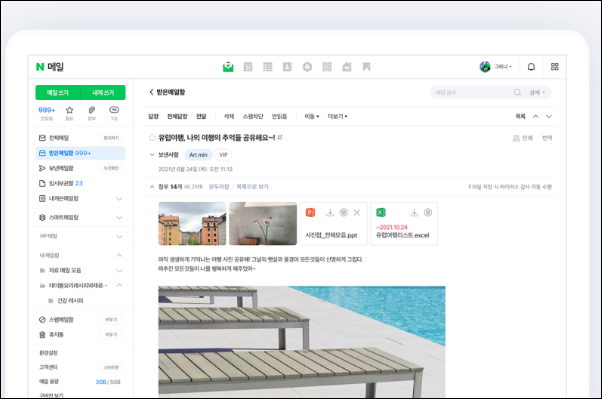Screen dimensions: 602x399
Task: Click the green 내게 쓰기 button
Action: tap(103, 93)
